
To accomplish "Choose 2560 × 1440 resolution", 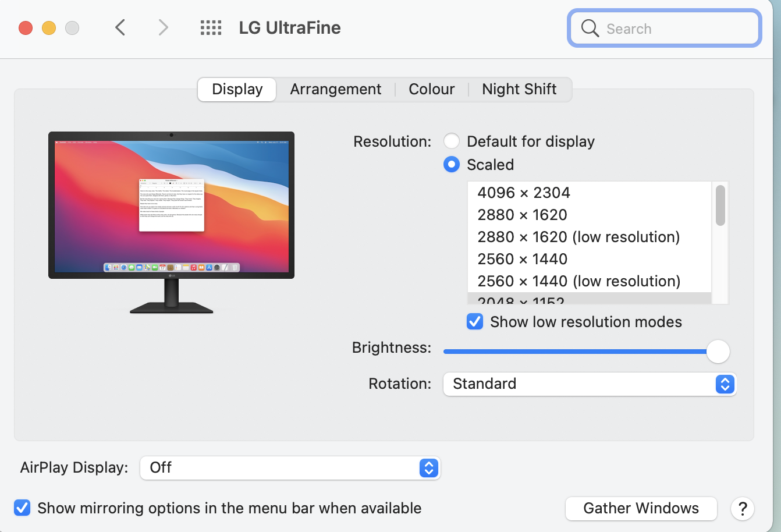I will pyautogui.click(x=590, y=259).
